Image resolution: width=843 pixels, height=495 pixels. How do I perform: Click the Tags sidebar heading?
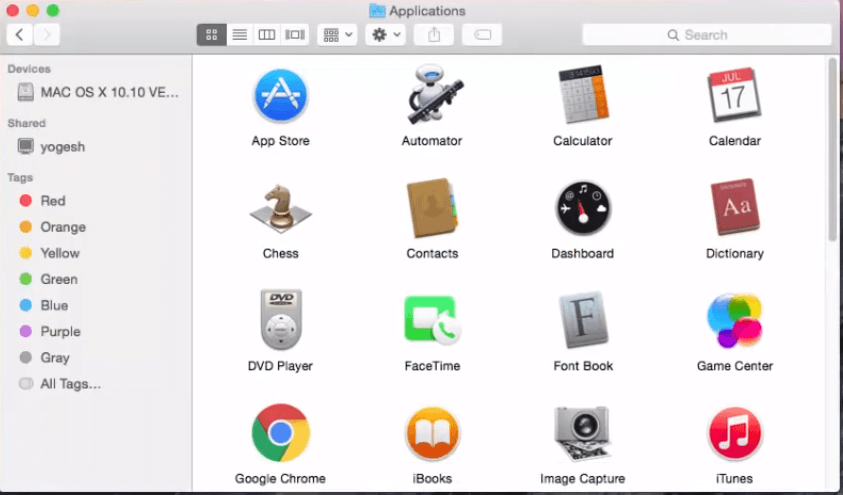tap(20, 177)
